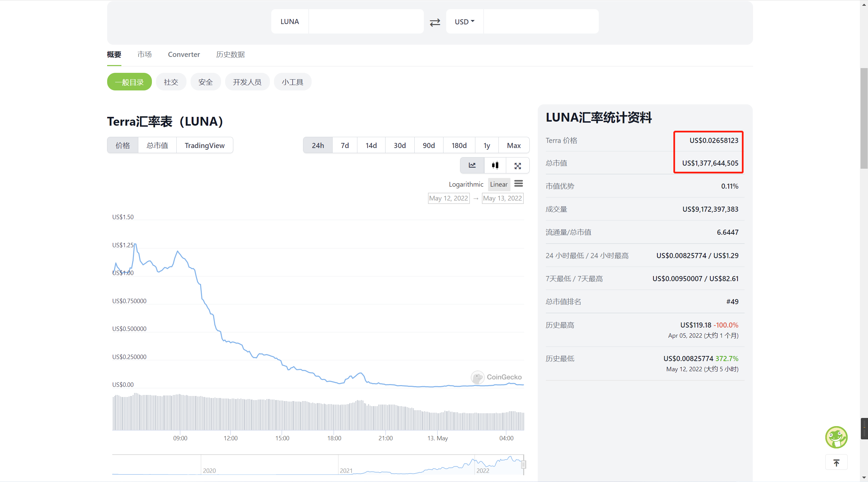Viewport: 868px width, 482px height.
Task: Click the swap currencies arrows icon
Action: [435, 22]
